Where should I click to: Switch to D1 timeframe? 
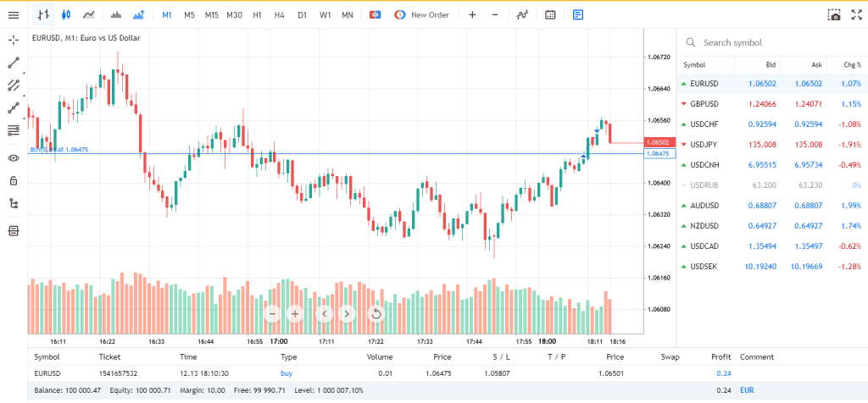302,15
